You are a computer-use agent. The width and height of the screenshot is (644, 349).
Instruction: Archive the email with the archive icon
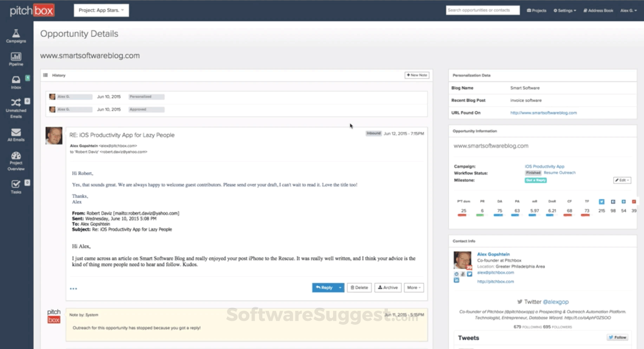388,287
